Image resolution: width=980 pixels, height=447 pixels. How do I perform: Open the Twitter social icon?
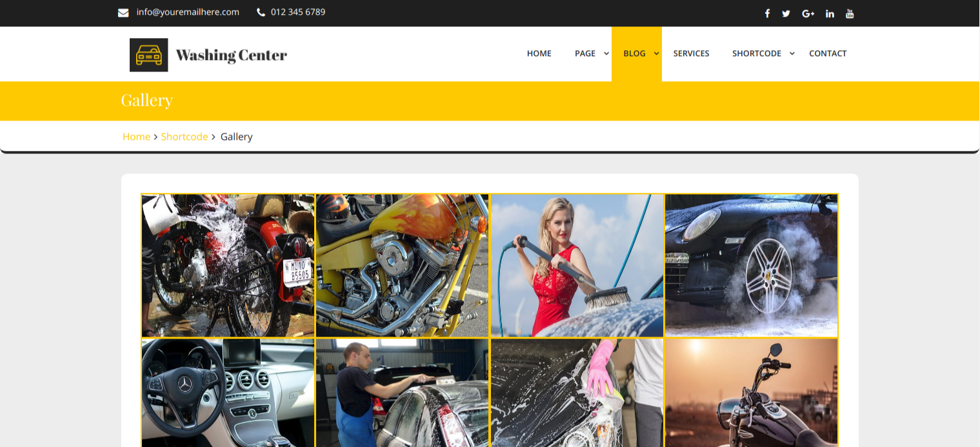[786, 14]
